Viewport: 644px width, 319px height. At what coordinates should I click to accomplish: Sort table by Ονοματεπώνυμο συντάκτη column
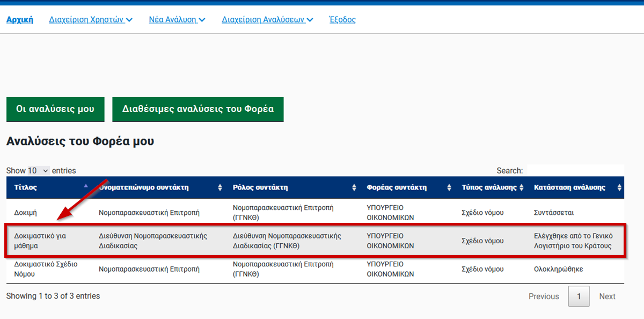point(159,187)
